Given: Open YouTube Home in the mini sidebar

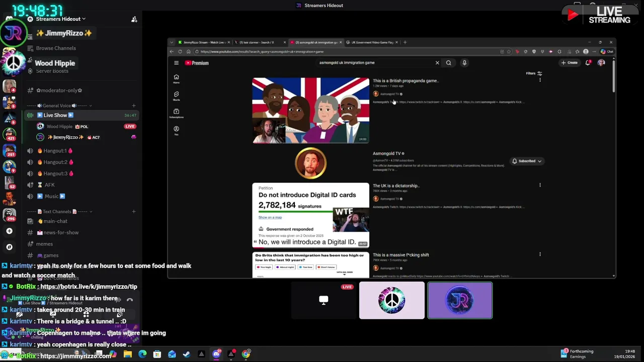Looking at the screenshot, I should point(176,79).
